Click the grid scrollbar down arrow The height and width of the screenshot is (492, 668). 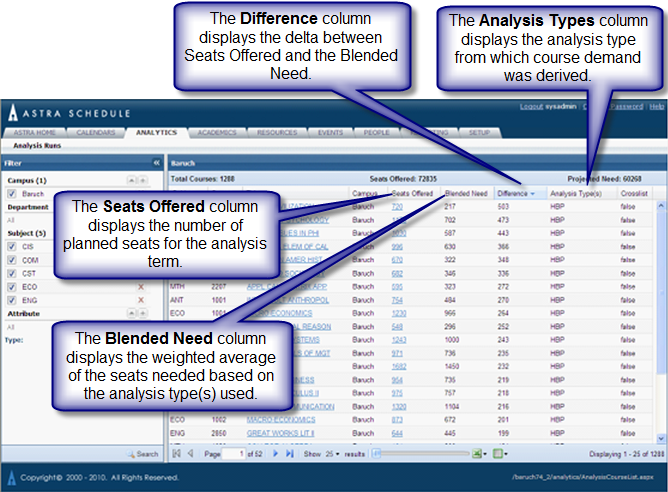click(x=661, y=438)
